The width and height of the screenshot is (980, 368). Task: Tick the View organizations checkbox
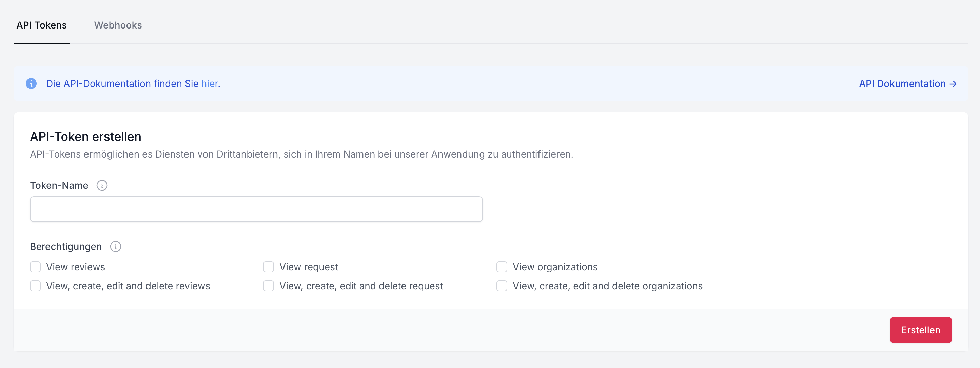click(x=502, y=267)
